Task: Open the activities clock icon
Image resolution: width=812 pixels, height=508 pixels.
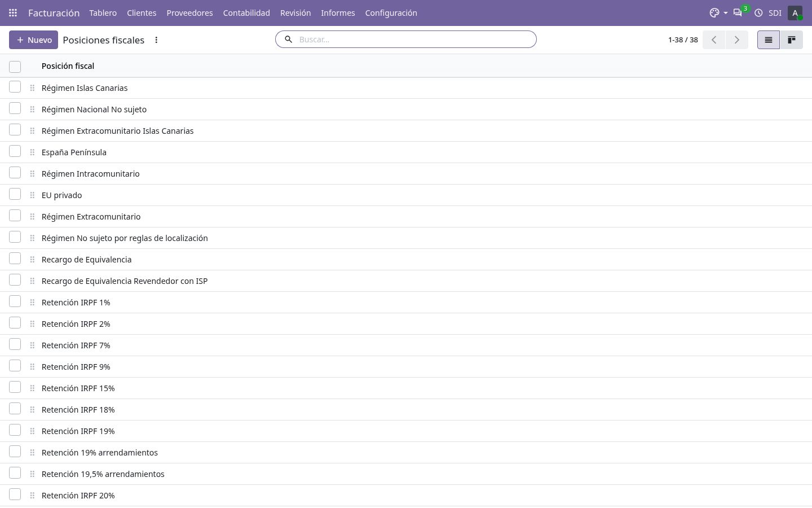Action: pyautogui.click(x=759, y=12)
